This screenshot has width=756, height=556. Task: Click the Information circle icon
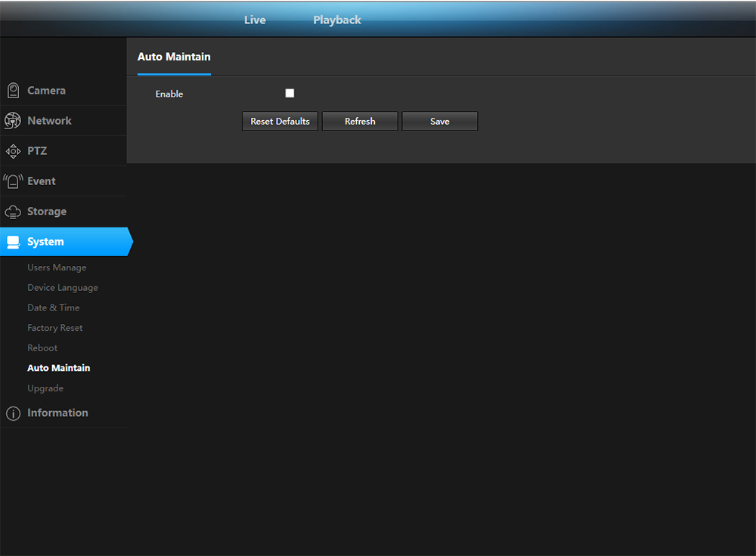[13, 413]
